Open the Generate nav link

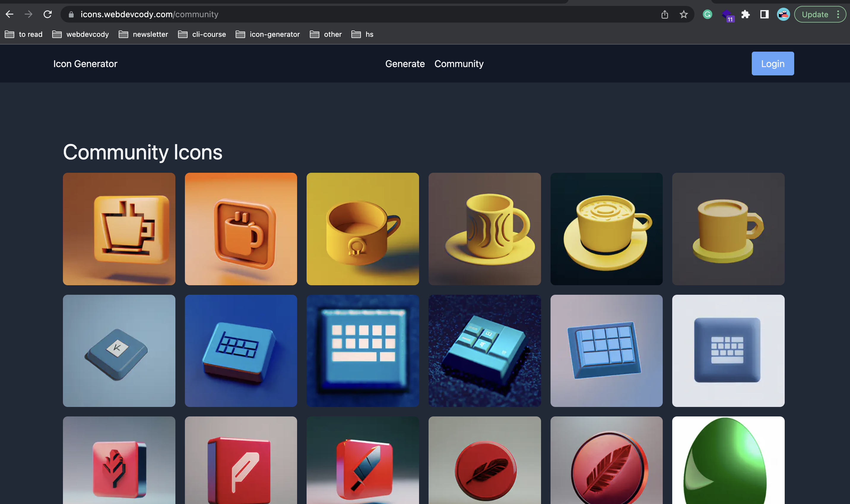click(x=405, y=64)
